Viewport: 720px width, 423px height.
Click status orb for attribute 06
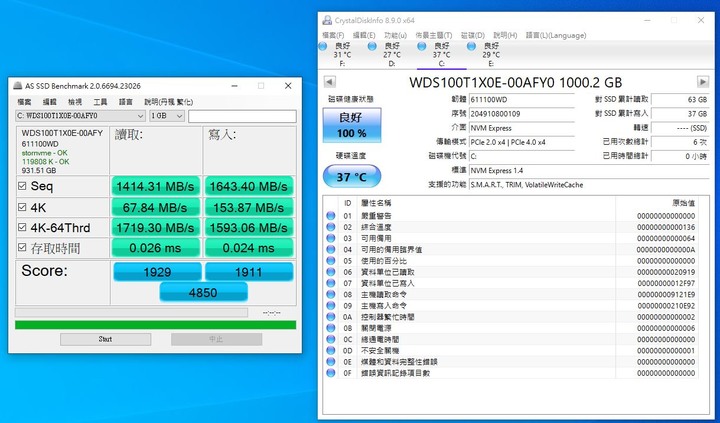(x=331, y=272)
